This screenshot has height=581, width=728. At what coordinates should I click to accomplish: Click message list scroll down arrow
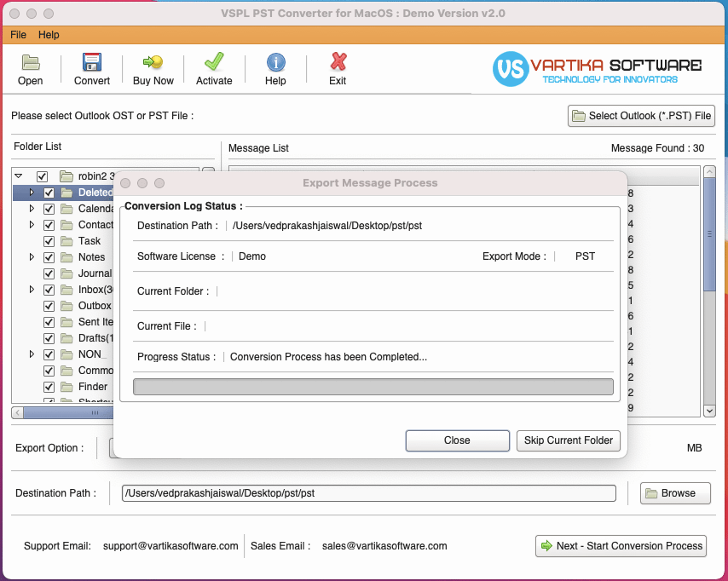[709, 411]
